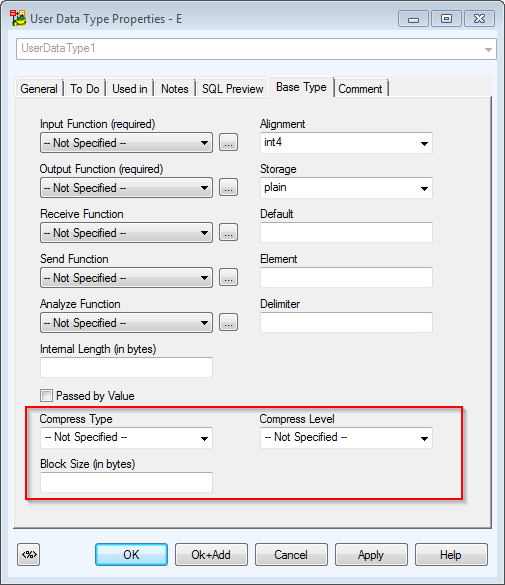Click the <%> template button at bottom left
This screenshot has width=505, height=585.
(28, 554)
